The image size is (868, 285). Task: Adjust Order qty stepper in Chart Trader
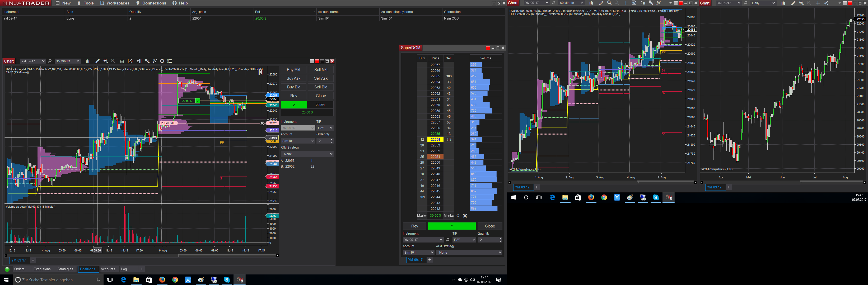[332, 141]
